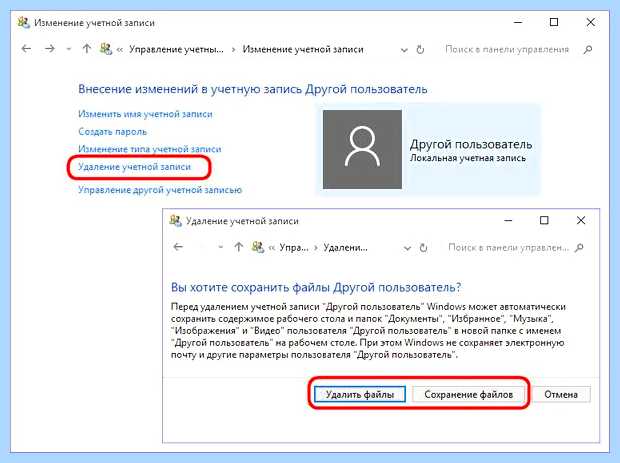Open Изменить имя учетной записи link
This screenshot has height=463, width=620.
pos(145,114)
